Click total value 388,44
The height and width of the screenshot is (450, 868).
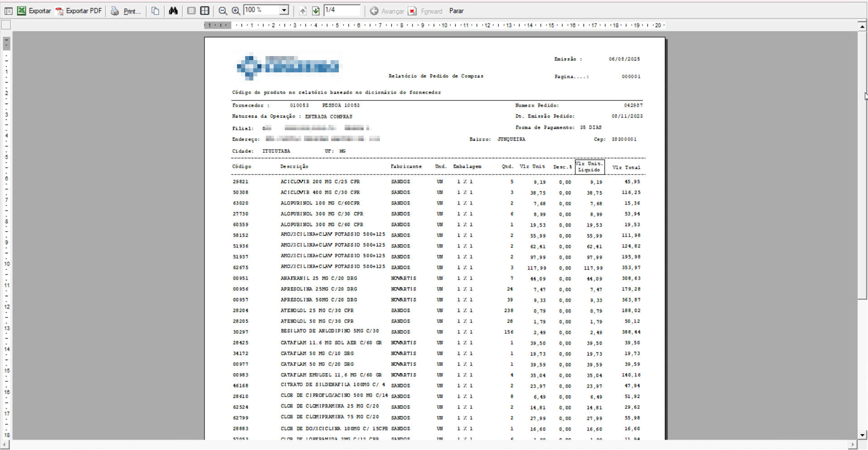tap(631, 332)
